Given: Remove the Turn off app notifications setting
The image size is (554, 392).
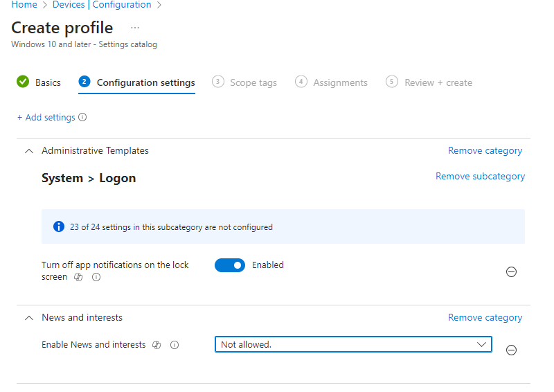Looking at the screenshot, I should [511, 272].
